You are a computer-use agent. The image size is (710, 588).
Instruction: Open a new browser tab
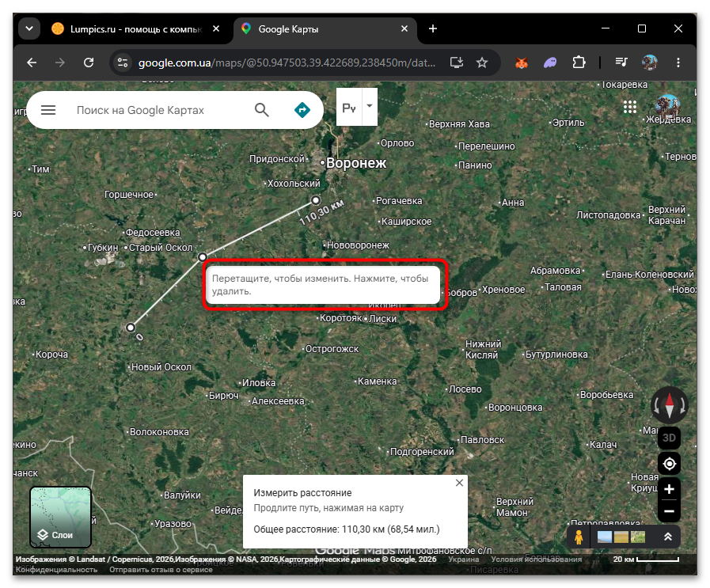pos(433,29)
